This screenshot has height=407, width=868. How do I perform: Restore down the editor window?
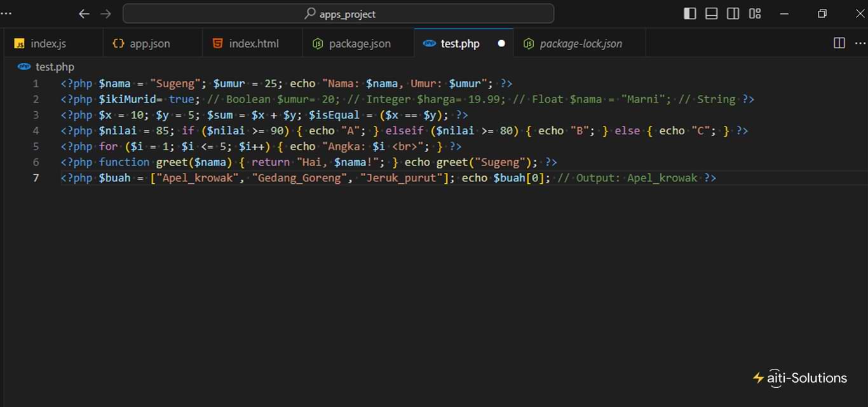[x=822, y=13]
